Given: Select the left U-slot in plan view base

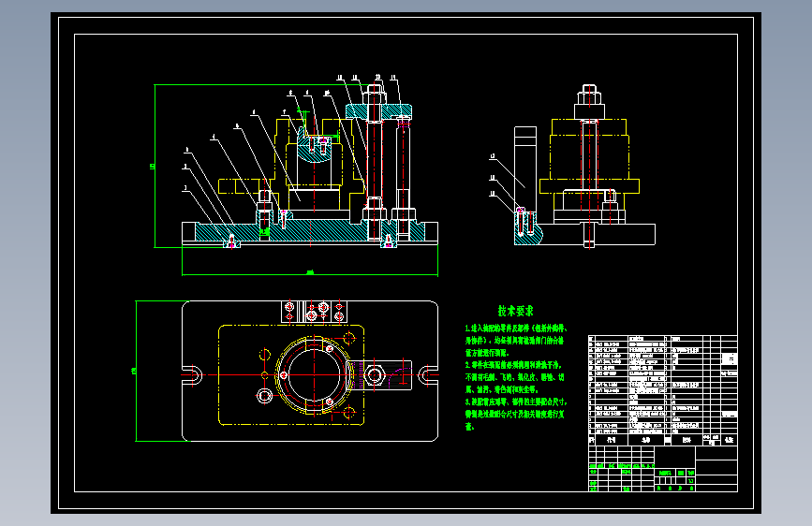Looking at the screenshot, I should 192,374.
